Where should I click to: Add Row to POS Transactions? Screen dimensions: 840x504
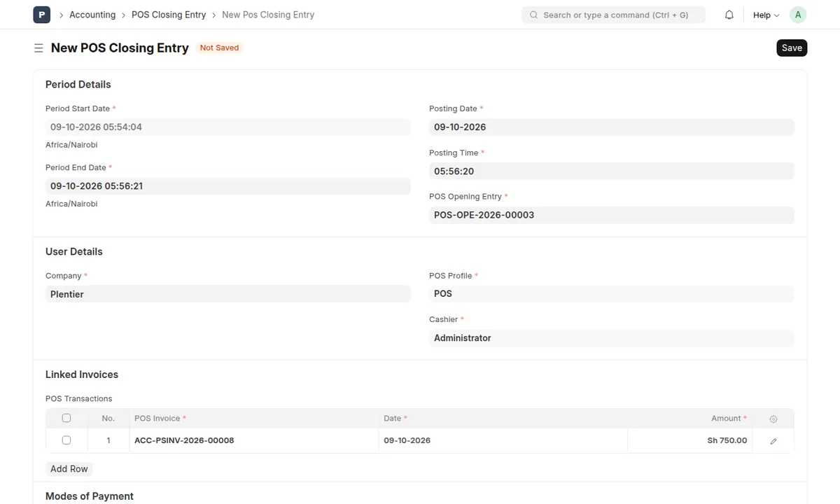[69, 469]
